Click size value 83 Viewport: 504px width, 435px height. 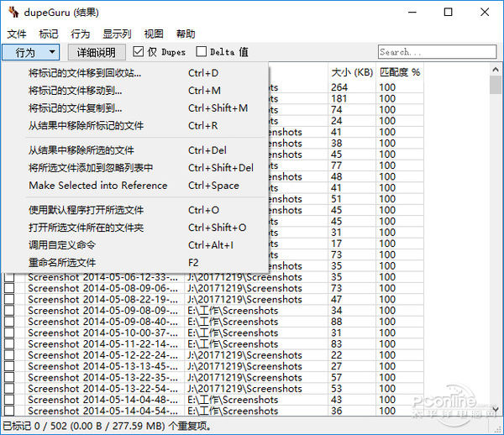click(337, 344)
